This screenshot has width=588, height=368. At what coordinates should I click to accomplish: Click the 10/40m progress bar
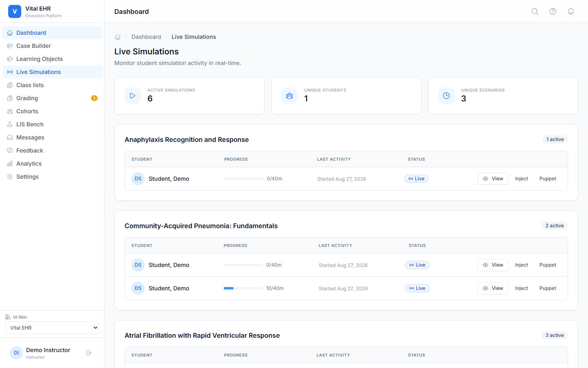coord(243,288)
